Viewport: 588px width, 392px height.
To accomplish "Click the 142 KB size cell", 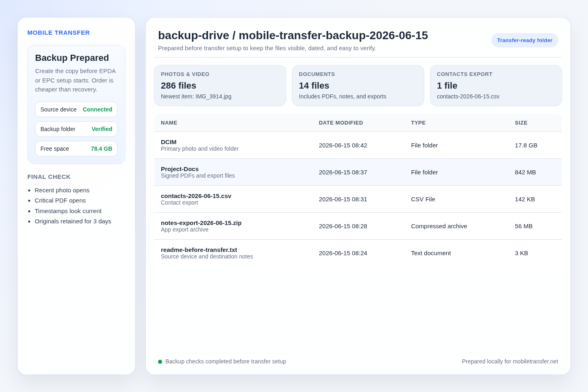I will coord(525,199).
